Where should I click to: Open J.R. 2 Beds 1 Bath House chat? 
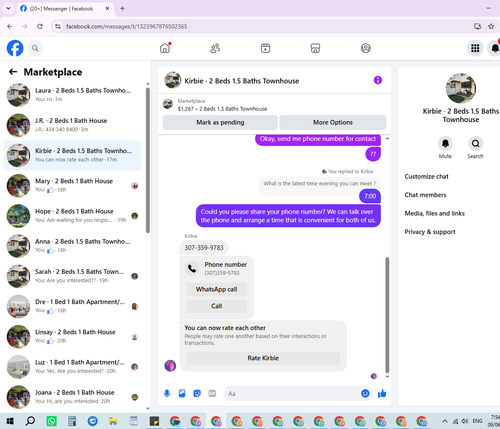click(x=72, y=125)
